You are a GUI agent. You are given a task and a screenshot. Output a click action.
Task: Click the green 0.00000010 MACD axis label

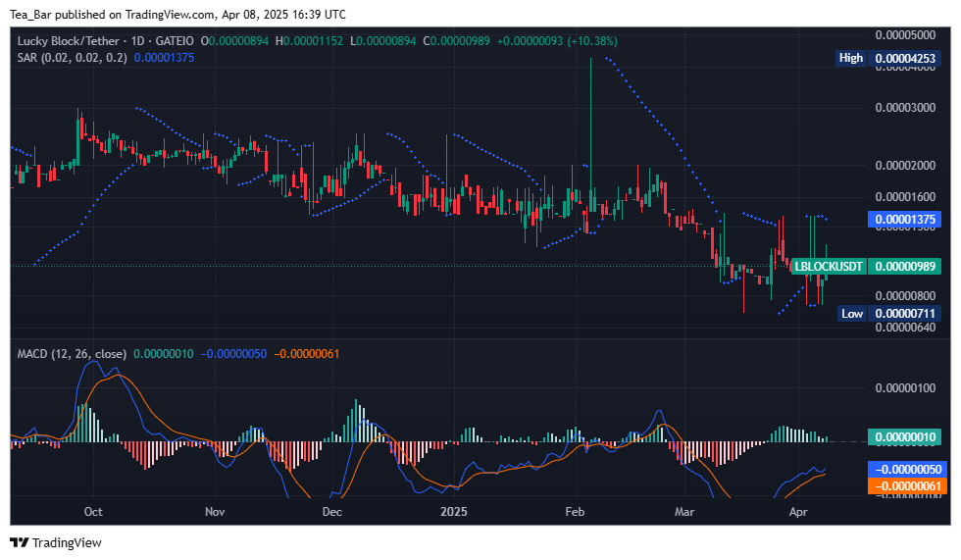pyautogui.click(x=904, y=437)
